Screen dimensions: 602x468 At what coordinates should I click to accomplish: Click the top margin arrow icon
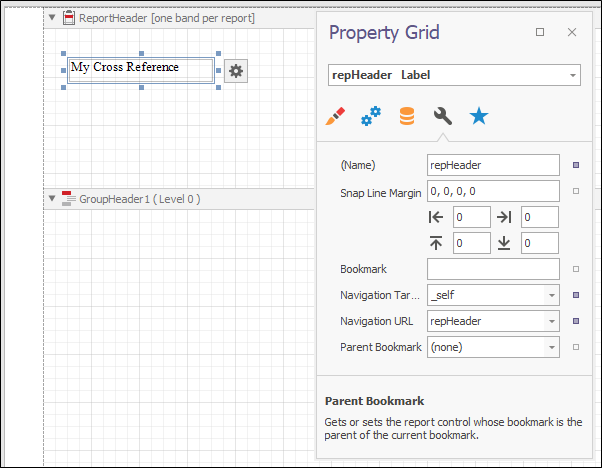(x=436, y=243)
